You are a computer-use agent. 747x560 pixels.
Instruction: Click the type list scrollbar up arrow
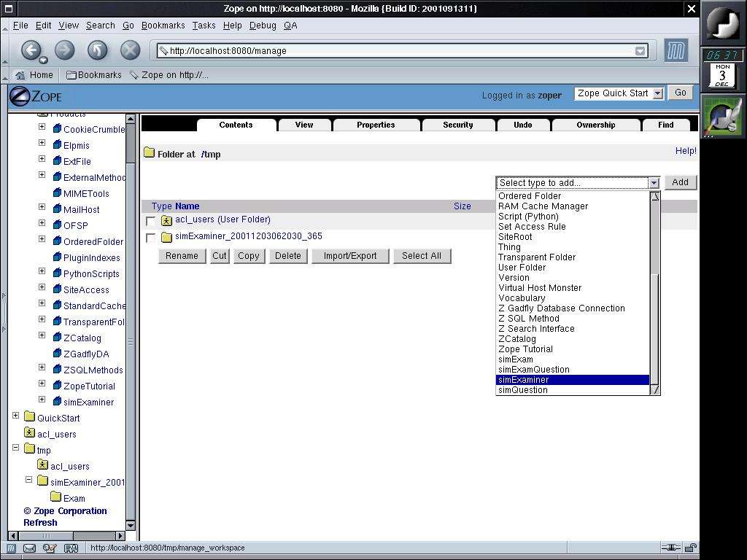655,197
